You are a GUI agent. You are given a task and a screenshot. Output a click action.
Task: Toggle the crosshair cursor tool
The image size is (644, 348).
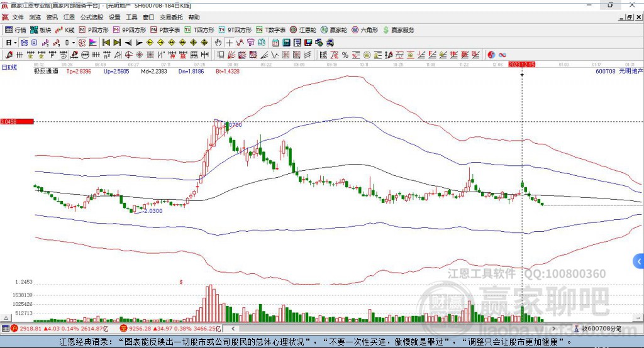click(x=229, y=43)
